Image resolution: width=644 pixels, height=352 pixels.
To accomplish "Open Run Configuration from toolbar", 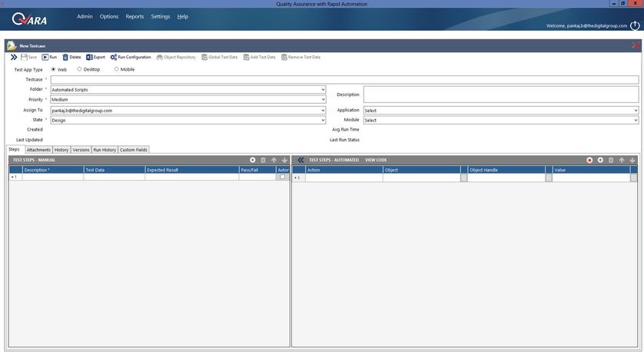I will [x=131, y=57].
